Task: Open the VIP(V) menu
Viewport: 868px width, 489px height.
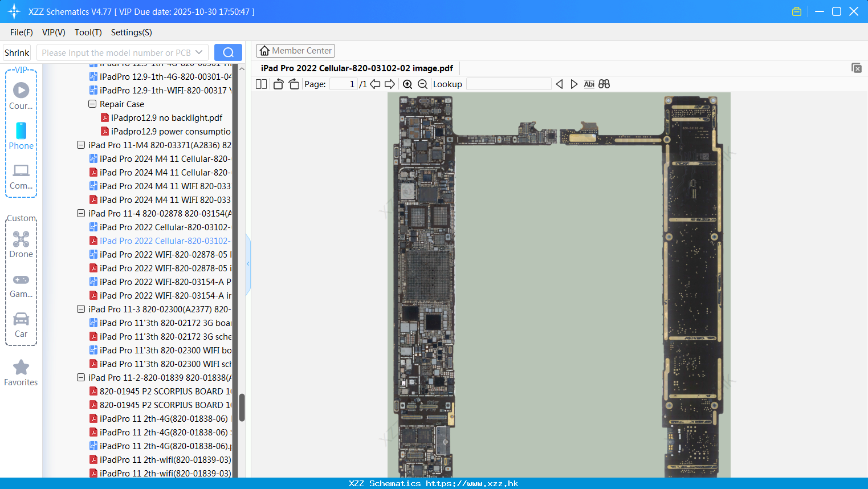Action: click(54, 32)
